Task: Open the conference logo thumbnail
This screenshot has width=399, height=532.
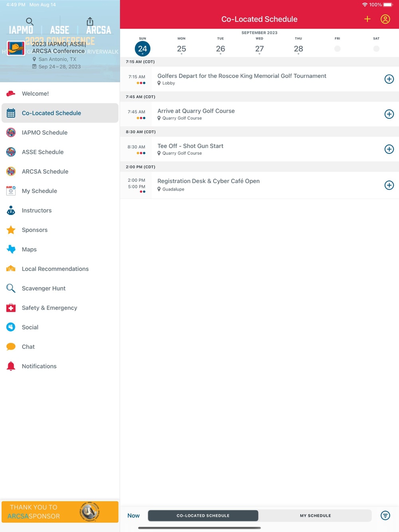Action: 16,49
